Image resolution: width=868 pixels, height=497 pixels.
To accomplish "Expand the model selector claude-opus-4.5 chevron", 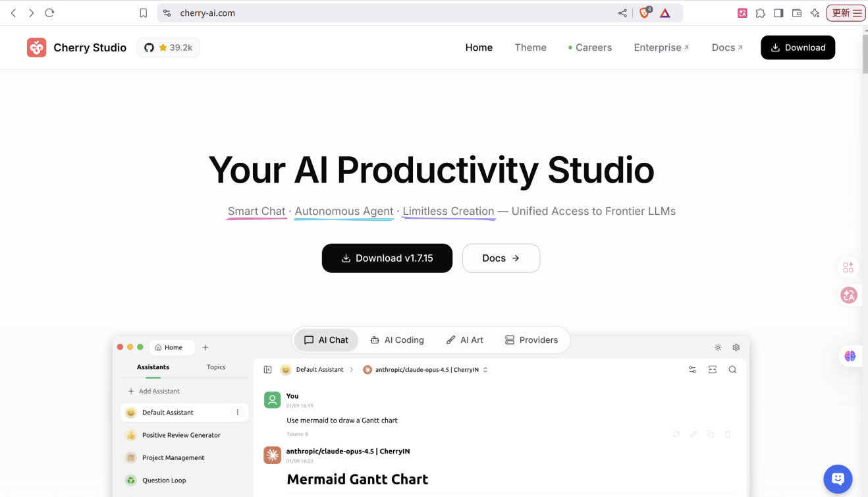I will click(485, 370).
